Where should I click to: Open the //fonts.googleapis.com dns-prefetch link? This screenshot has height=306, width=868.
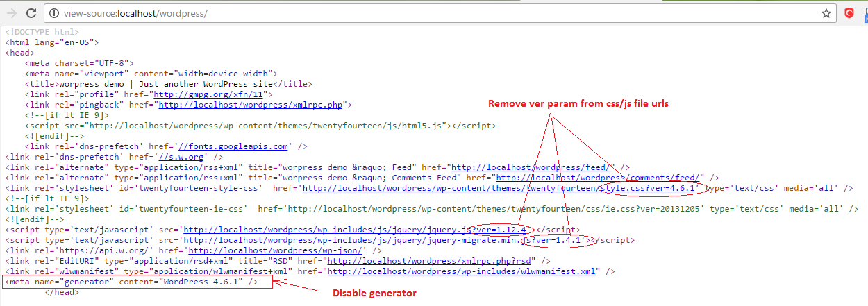click(233, 146)
